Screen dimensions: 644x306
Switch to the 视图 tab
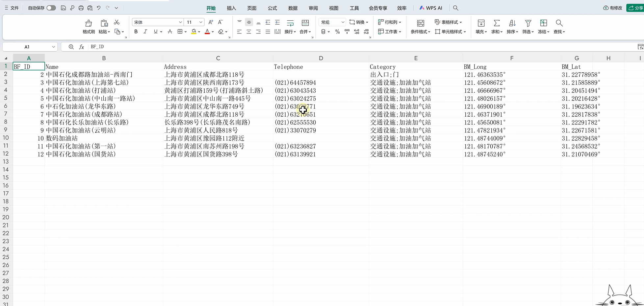coord(334,8)
